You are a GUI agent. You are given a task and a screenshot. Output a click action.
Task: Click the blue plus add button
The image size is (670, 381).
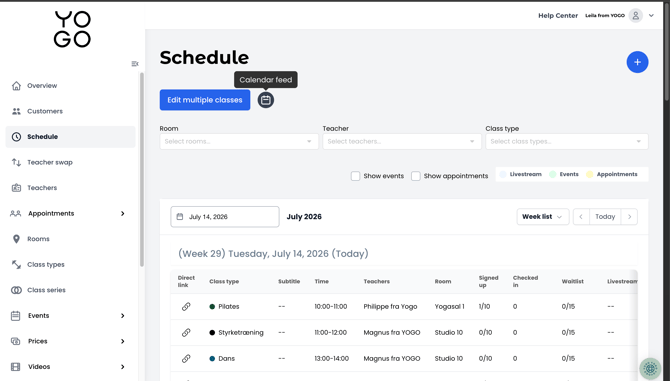(x=637, y=62)
